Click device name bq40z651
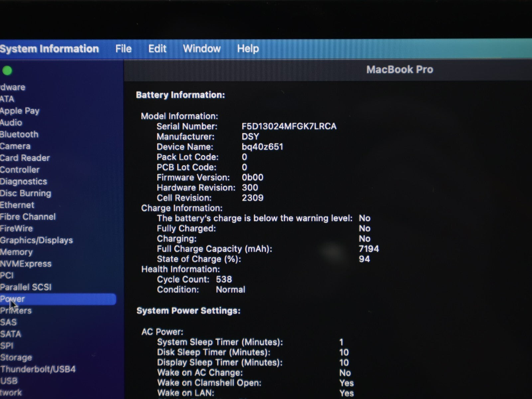532x399 pixels. (262, 147)
